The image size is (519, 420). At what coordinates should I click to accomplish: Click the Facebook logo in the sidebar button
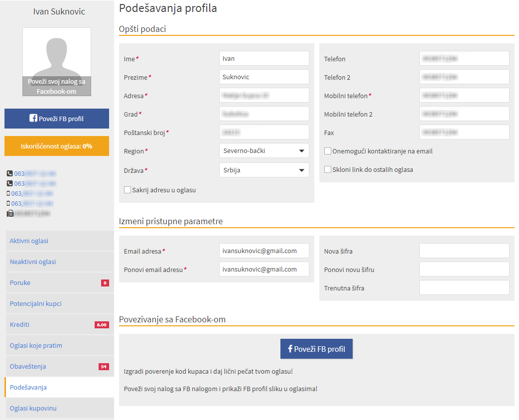pyautogui.click(x=33, y=119)
